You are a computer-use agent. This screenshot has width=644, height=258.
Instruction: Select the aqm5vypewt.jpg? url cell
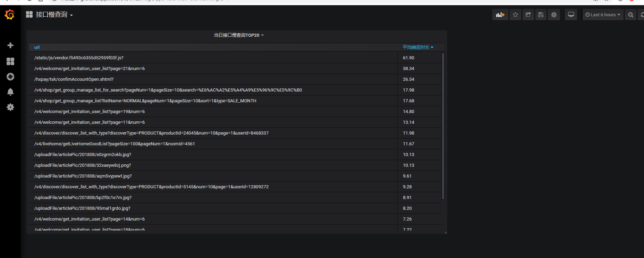click(213, 176)
